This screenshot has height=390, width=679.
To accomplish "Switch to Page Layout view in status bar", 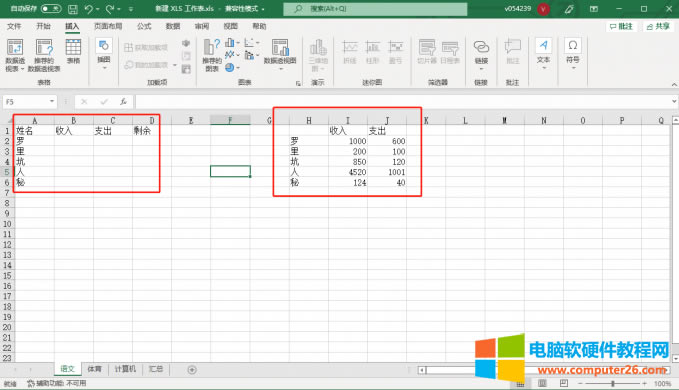I will (542, 383).
